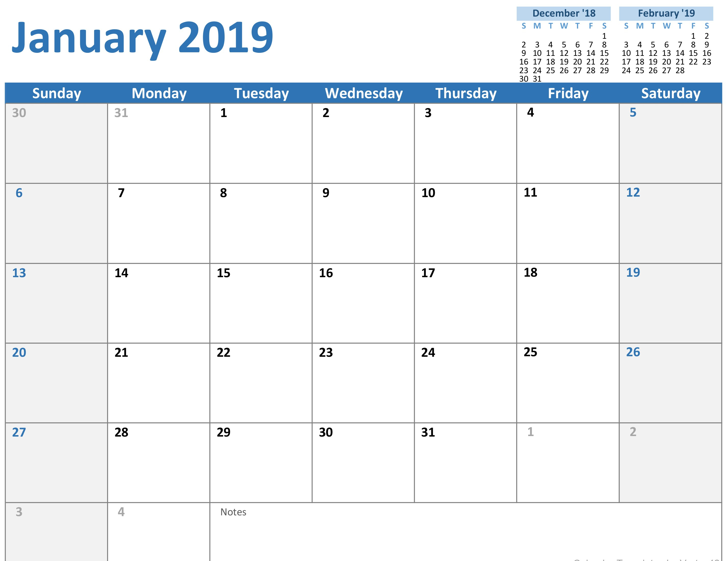Click the Notes section area
728x561 pixels.
click(x=465, y=533)
